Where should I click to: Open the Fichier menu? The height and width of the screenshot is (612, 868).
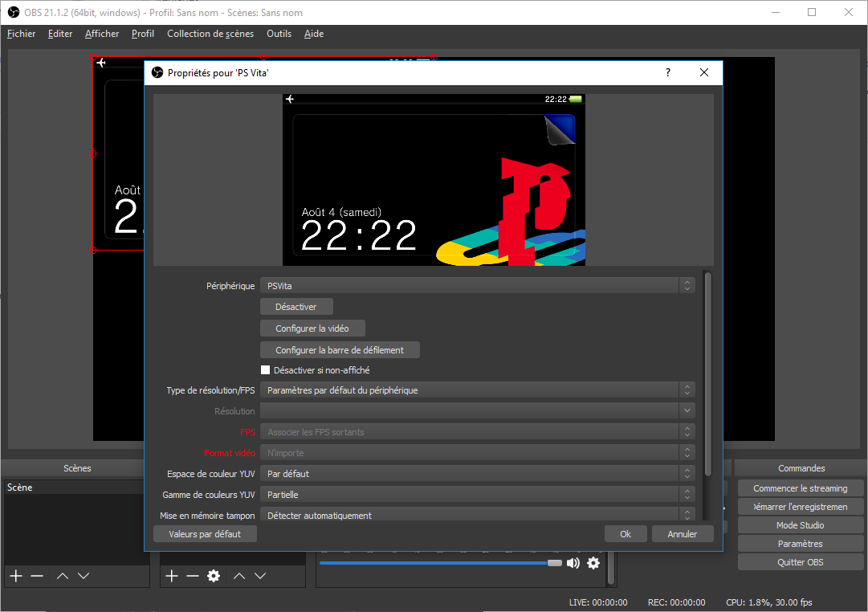21,34
